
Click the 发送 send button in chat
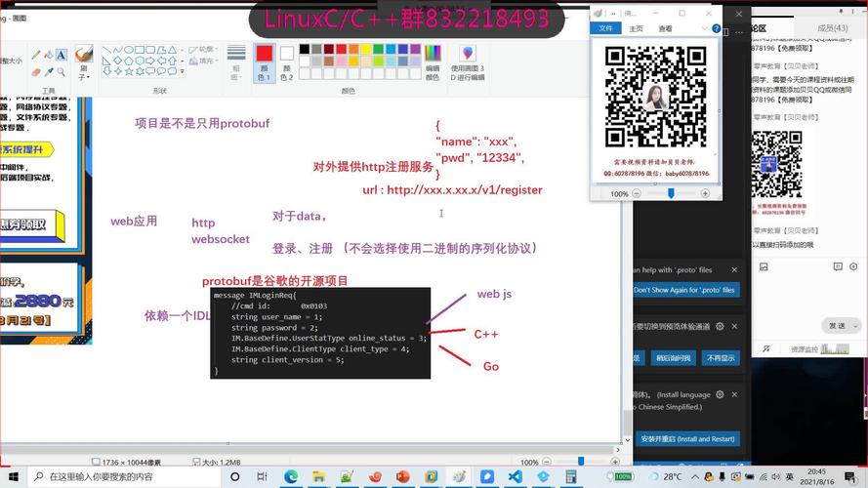(x=837, y=326)
